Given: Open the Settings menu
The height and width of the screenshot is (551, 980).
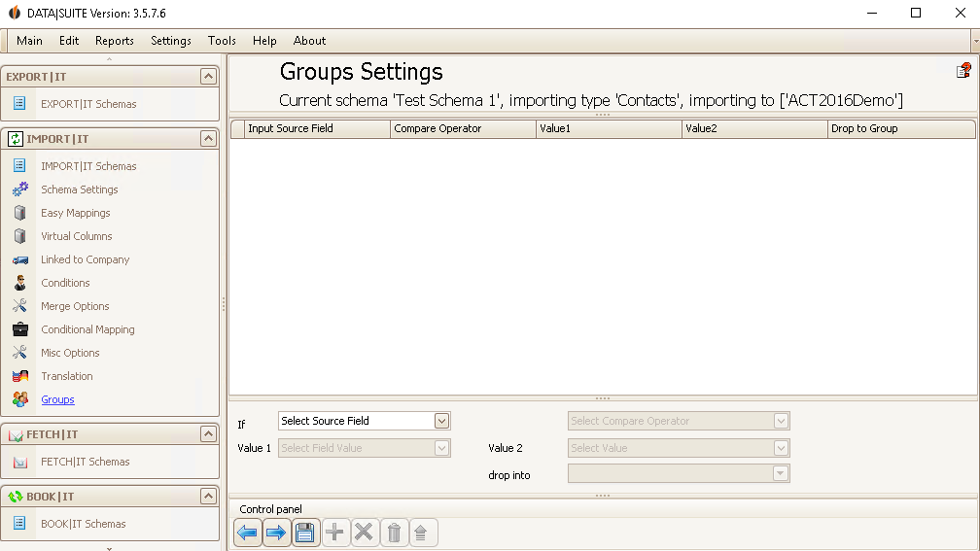Looking at the screenshot, I should click(x=171, y=41).
